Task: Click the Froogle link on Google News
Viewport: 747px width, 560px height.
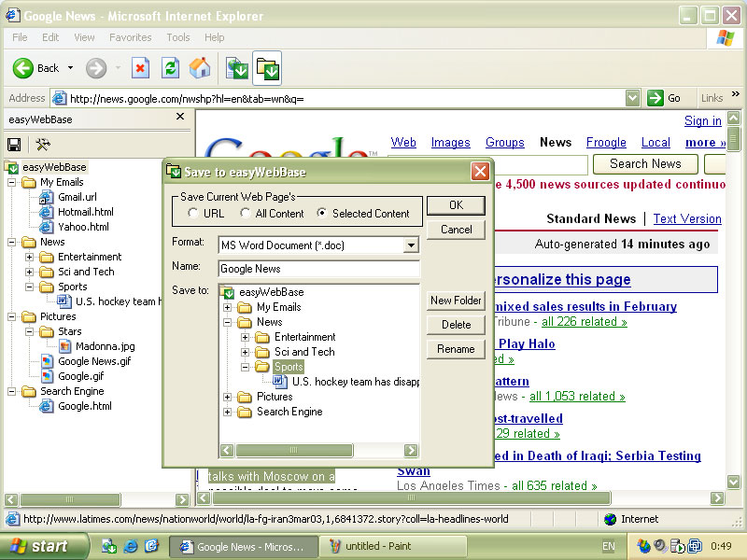Action: pyautogui.click(x=606, y=143)
